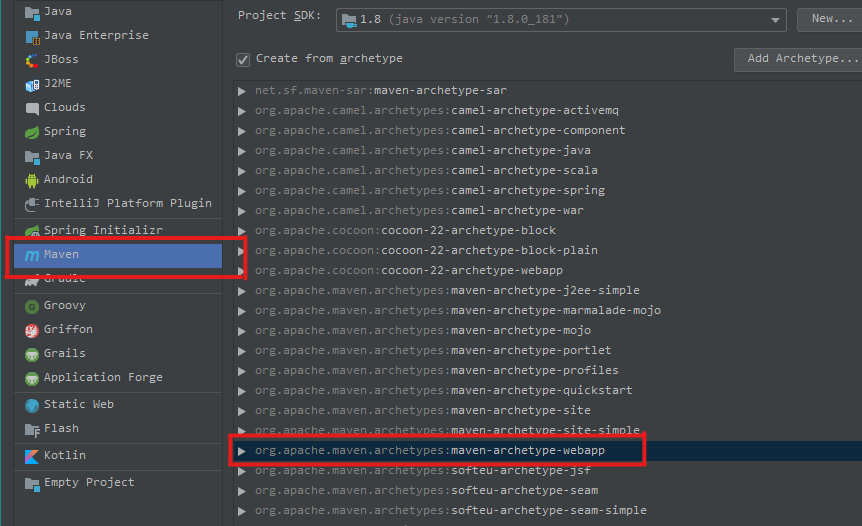The width and height of the screenshot is (862, 526).
Task: Expand maven-archetype-quickstart node
Action: 241,391
